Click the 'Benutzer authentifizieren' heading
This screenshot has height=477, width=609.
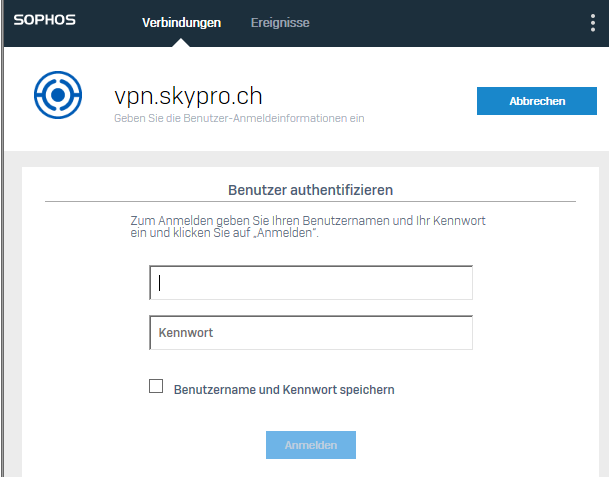310,190
